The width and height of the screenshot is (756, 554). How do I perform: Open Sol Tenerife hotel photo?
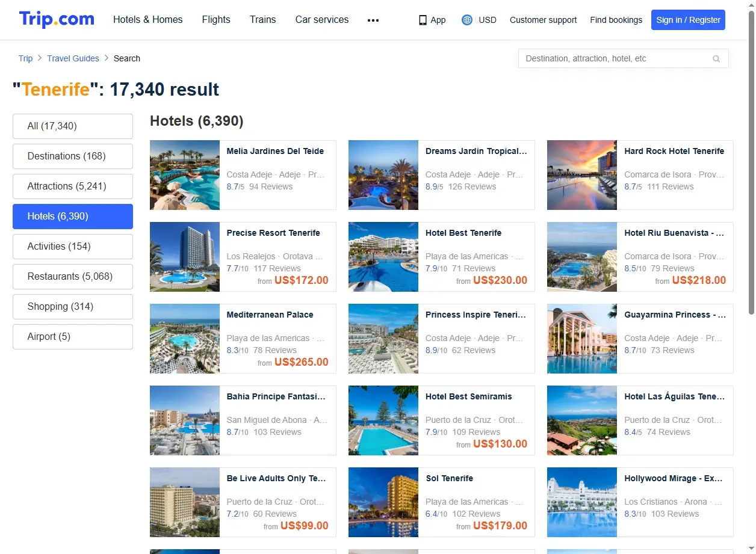pyautogui.click(x=383, y=502)
